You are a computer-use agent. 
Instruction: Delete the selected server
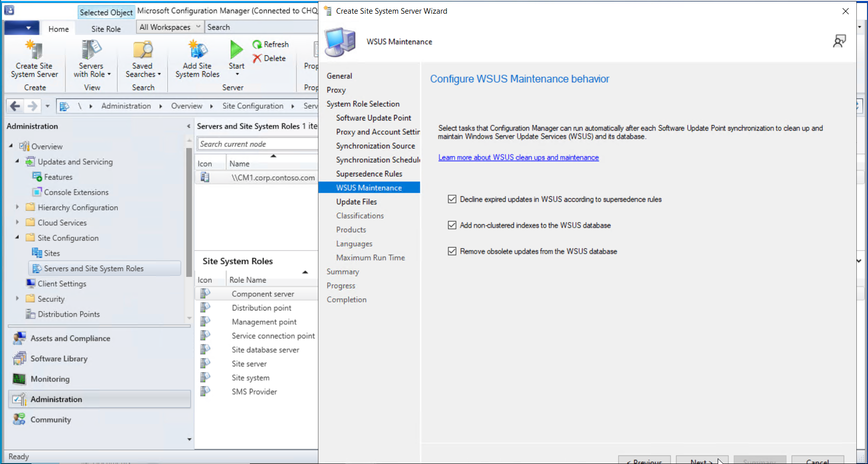(269, 58)
